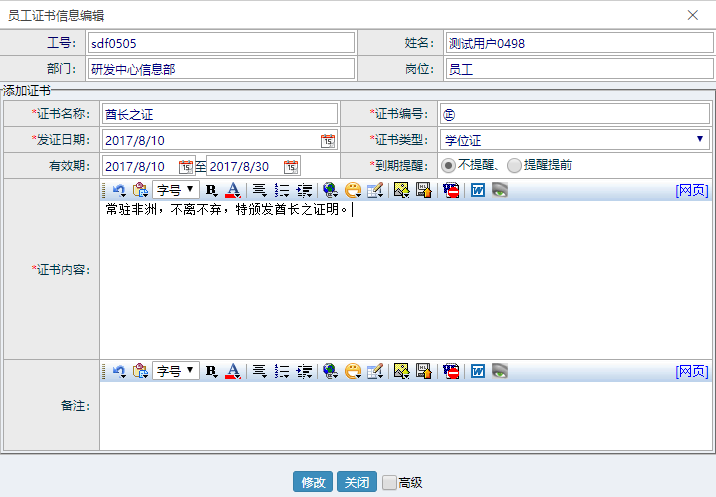Insert emoticon in certificate content editor
The image size is (716, 497).
(353, 190)
